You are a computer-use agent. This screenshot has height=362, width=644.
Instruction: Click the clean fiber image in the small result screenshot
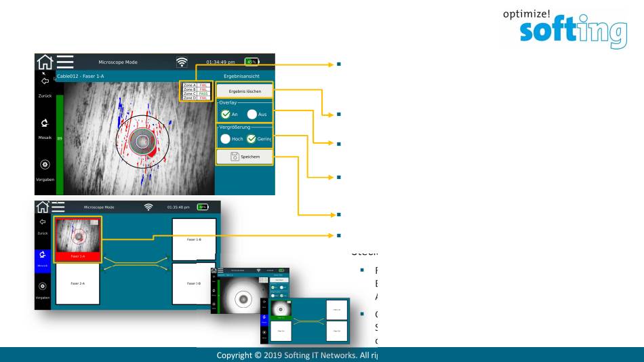[242, 297]
